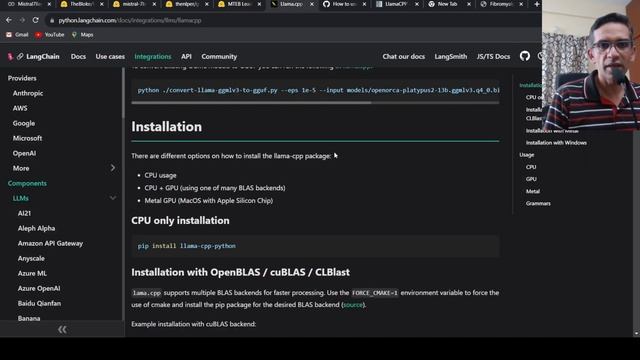
Task: Open Aleph Alpha LLM page
Action: click(x=36, y=228)
